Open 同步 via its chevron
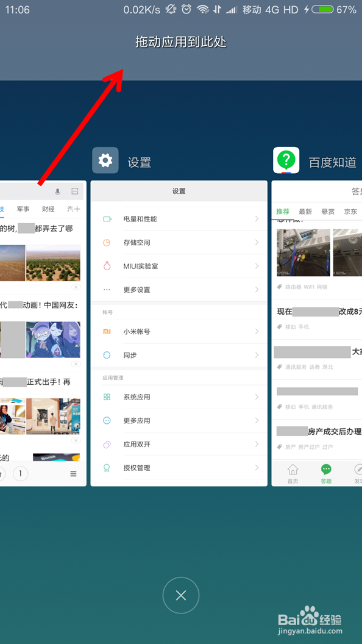The image size is (362, 644). (x=257, y=355)
